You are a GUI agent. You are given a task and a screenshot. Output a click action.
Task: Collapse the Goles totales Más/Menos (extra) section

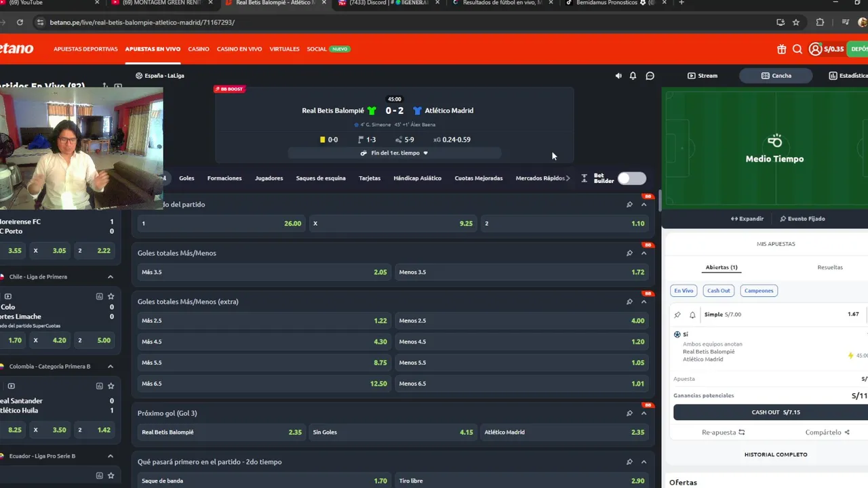[x=644, y=302]
